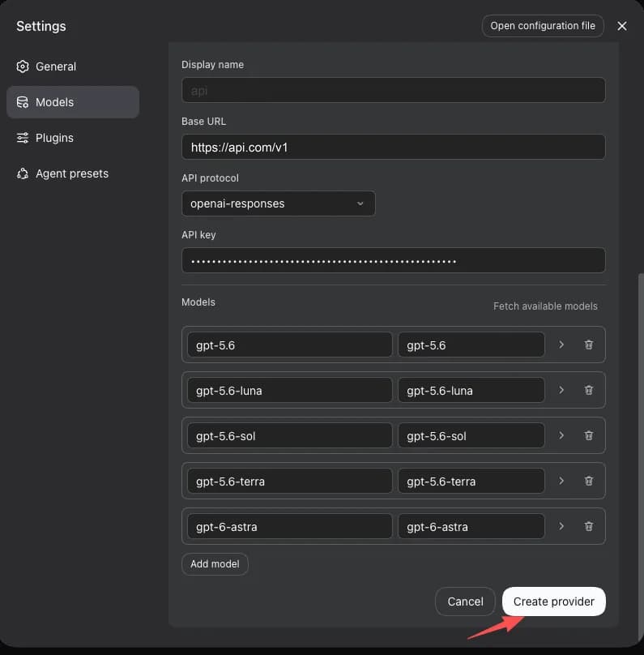
Task: Delete the gpt-5.6-terra model row
Action: (588, 481)
